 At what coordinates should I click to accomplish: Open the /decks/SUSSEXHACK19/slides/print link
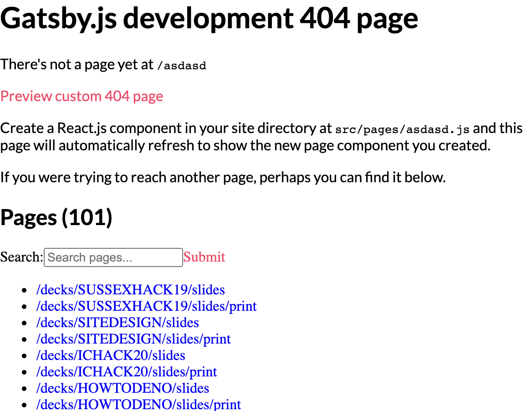(146, 306)
